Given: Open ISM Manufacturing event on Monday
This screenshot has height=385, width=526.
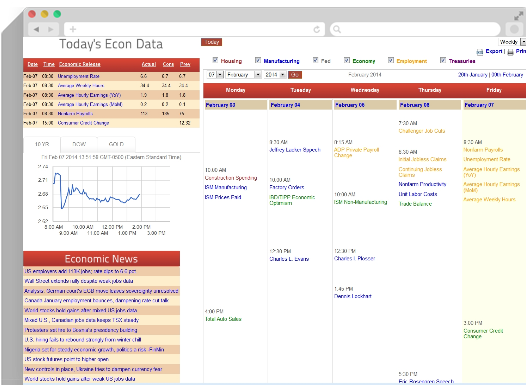Looking at the screenshot, I should (x=226, y=187).
